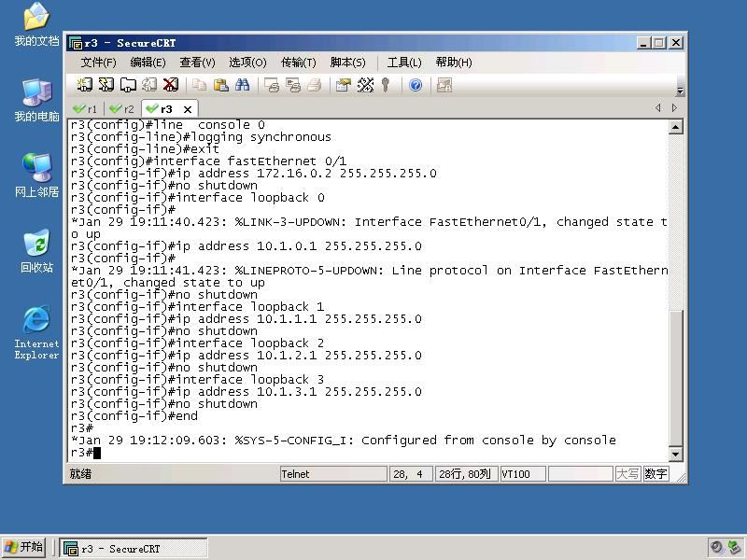Close the r3 tab with its X
747x560 pixels.
[188, 109]
